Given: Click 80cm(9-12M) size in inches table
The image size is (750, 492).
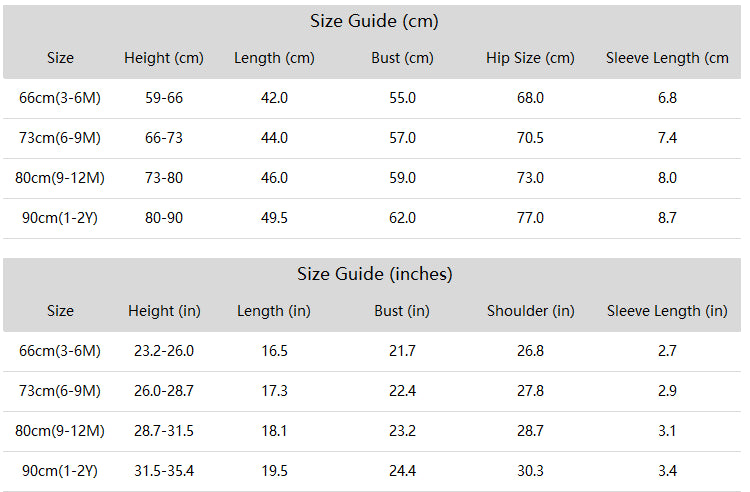Looking at the screenshot, I should (60, 431).
